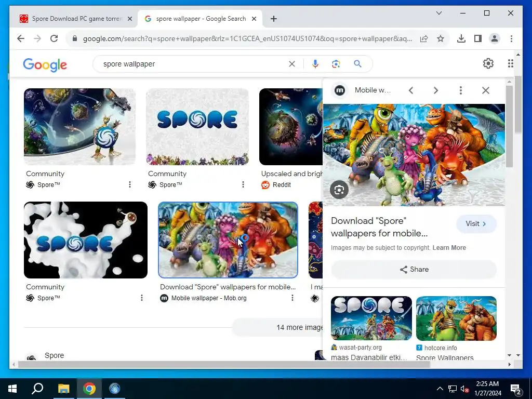The height and width of the screenshot is (399, 532).
Task: Open options for first Community Spore result
Action: [x=129, y=184]
